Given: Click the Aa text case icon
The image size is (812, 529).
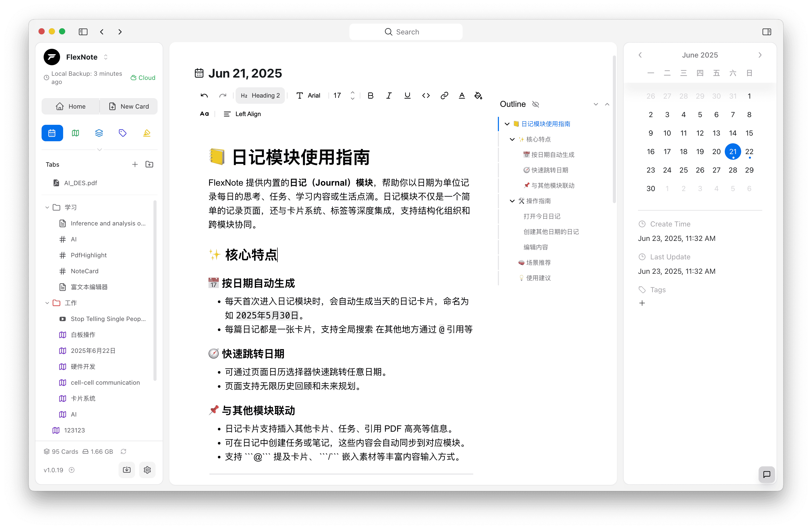Looking at the screenshot, I should point(204,114).
